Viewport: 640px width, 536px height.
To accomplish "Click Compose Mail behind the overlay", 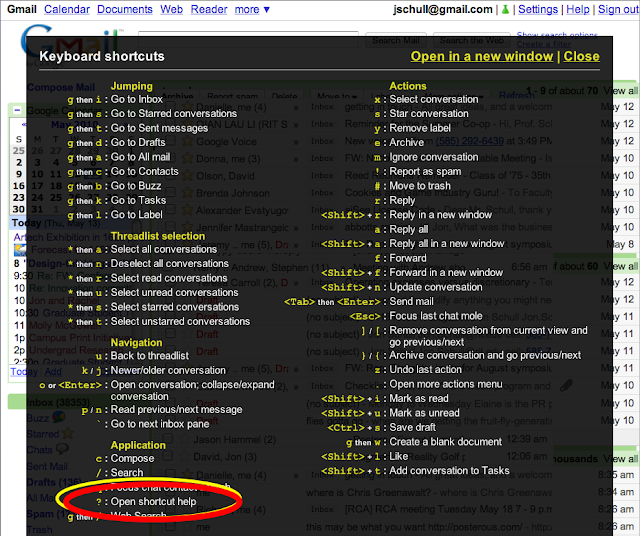I will pyautogui.click(x=61, y=87).
